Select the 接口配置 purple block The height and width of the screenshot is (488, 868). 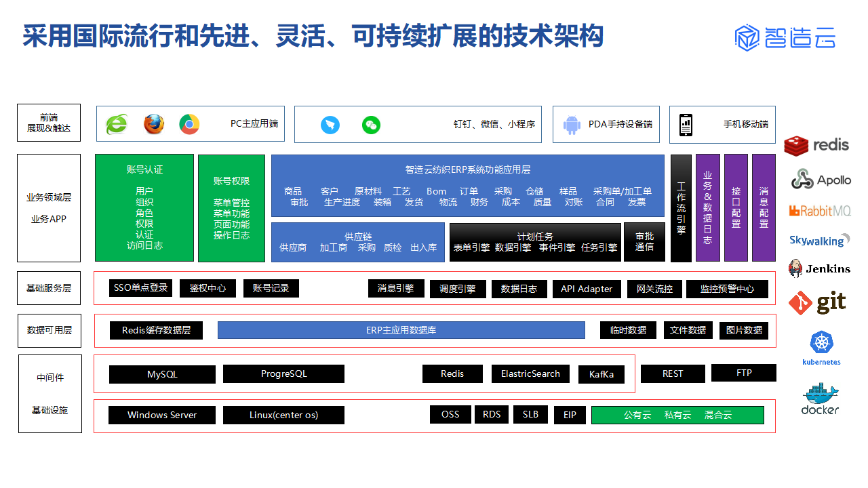pyautogui.click(x=736, y=207)
